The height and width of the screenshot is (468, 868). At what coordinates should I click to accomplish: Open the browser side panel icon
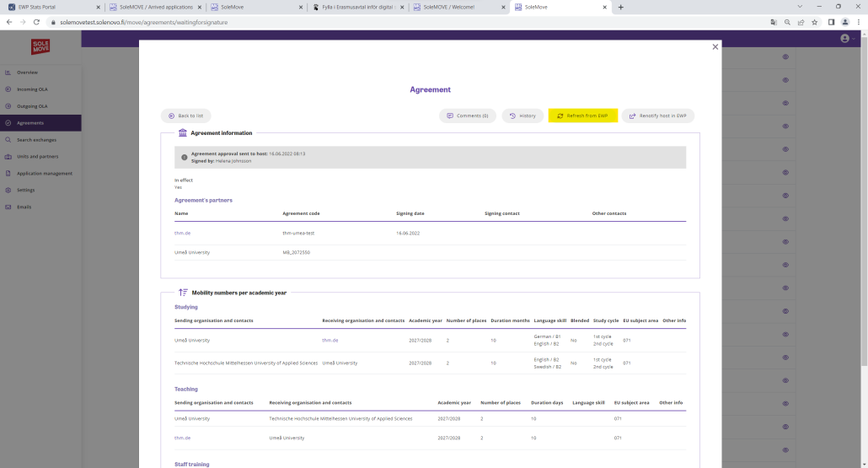[x=831, y=22]
